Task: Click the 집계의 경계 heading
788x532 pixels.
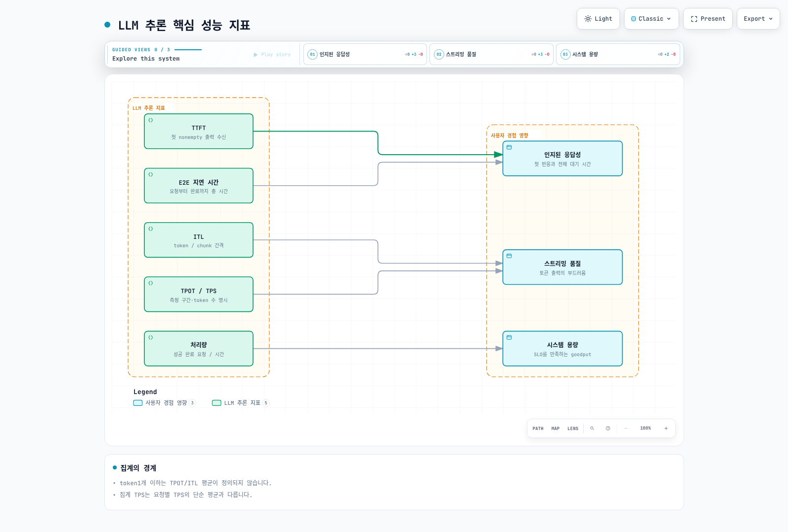Action: pos(138,468)
